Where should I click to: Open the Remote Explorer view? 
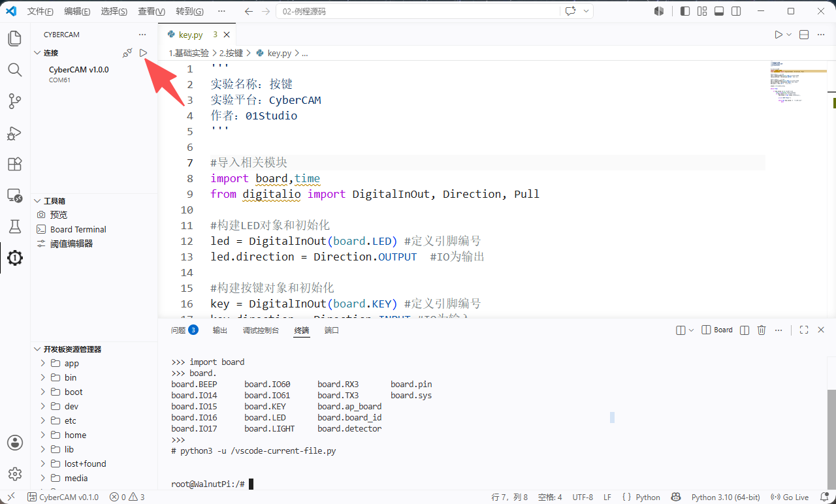[x=15, y=195]
